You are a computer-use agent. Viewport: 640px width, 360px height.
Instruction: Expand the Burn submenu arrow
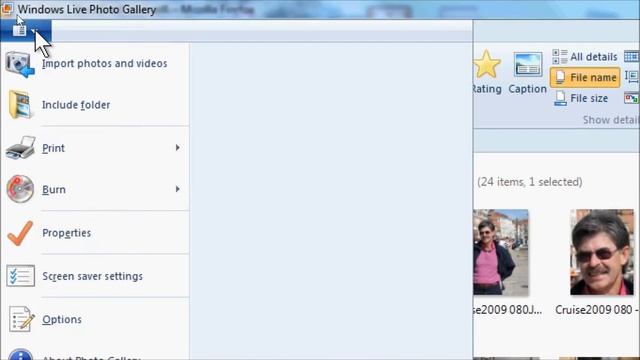178,189
